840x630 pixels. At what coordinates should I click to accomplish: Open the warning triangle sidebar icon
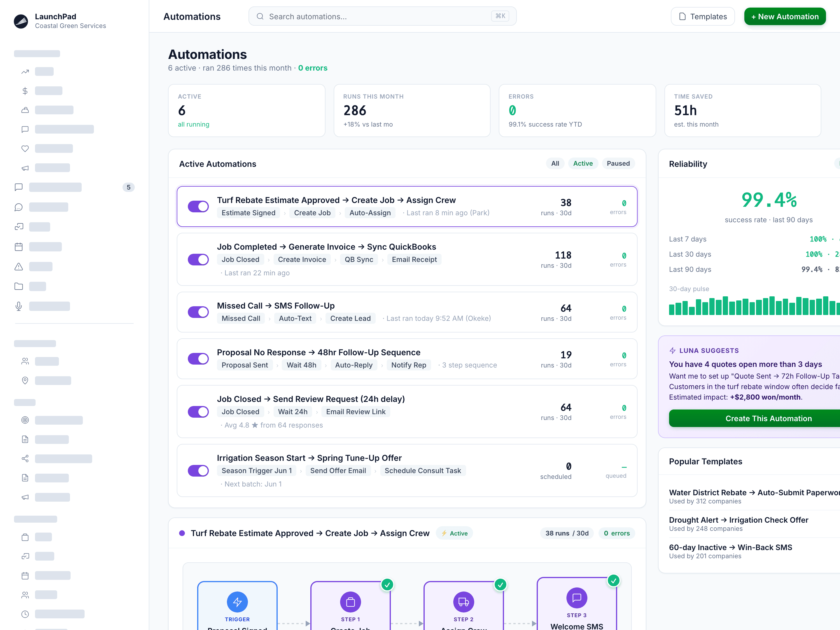(19, 267)
